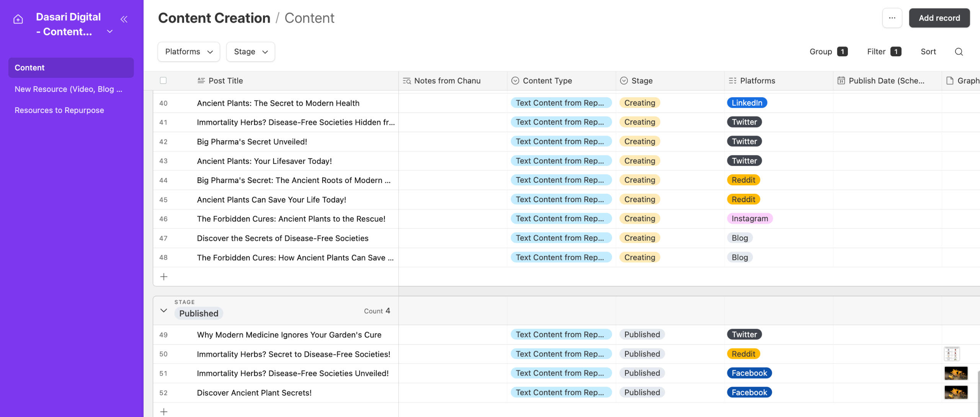The width and height of the screenshot is (980, 417).
Task: Click the Sort button
Action: (928, 52)
